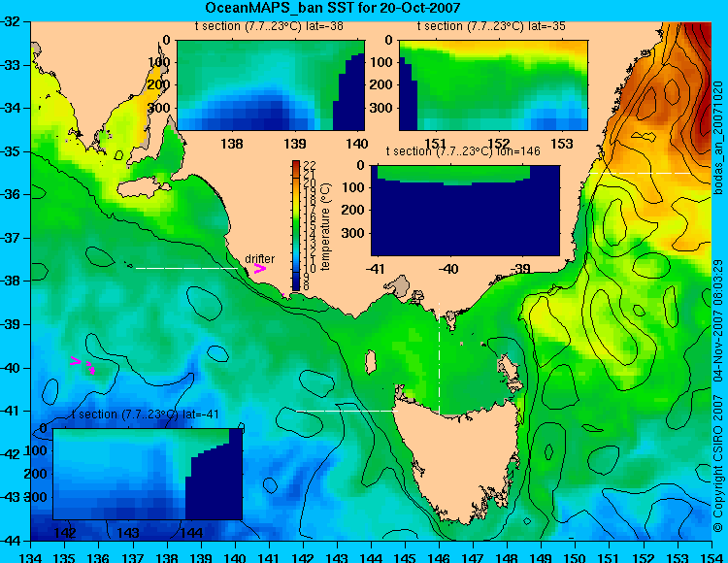Image resolution: width=728 pixels, height=563 pixels.
Task: Click the vertical text 'bodas_an_20071020'
Action: tap(718, 138)
